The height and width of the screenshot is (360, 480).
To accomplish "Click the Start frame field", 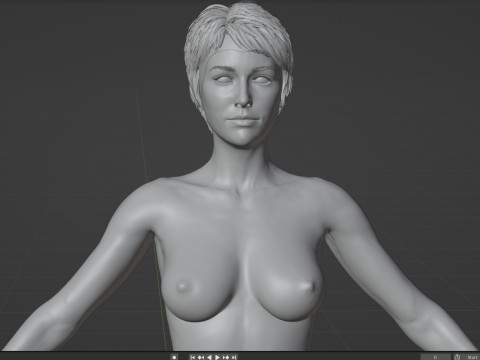I will 471,357.
